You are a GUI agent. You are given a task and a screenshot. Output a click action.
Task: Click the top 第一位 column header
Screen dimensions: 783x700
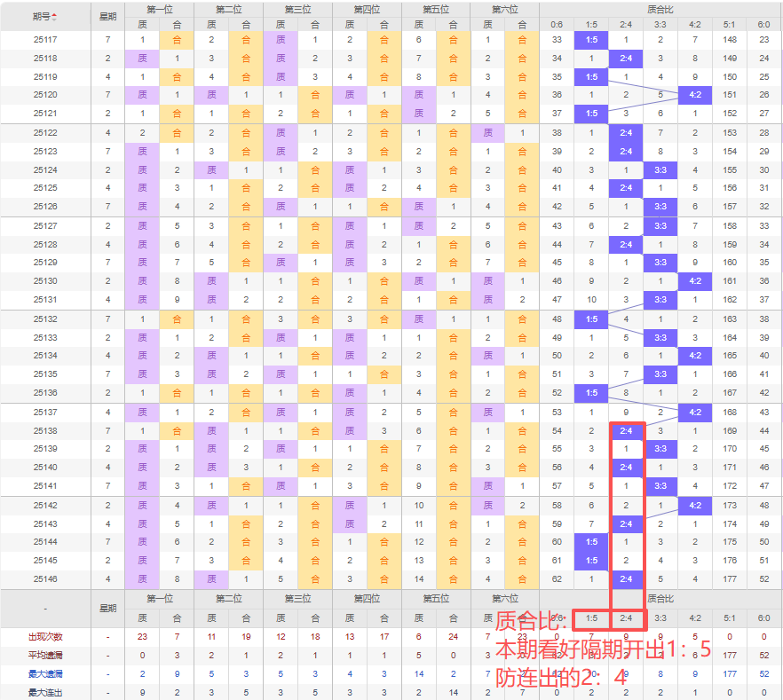click(x=159, y=9)
